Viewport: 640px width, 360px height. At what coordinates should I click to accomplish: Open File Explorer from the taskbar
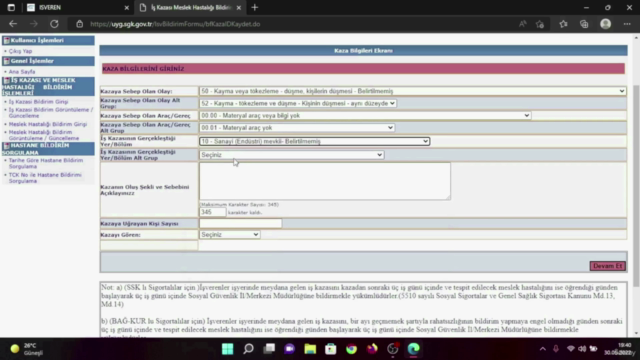click(310, 349)
